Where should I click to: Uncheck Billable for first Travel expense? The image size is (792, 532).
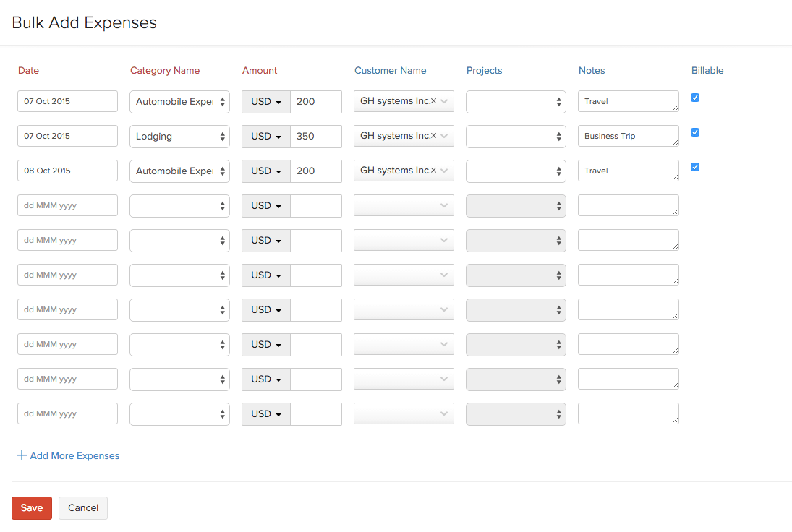pos(695,98)
